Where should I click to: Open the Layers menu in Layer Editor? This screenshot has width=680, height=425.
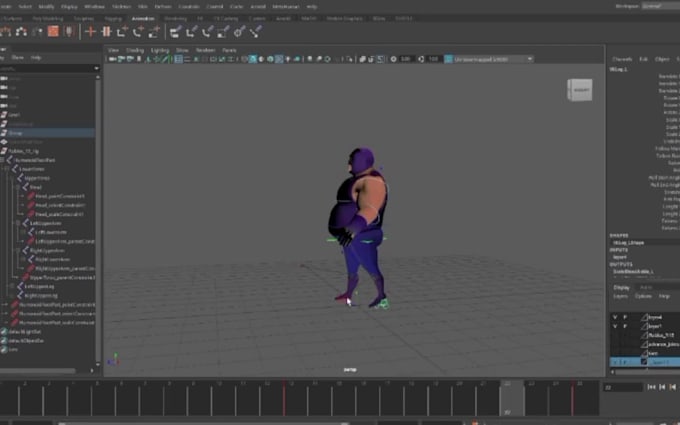[x=621, y=296]
